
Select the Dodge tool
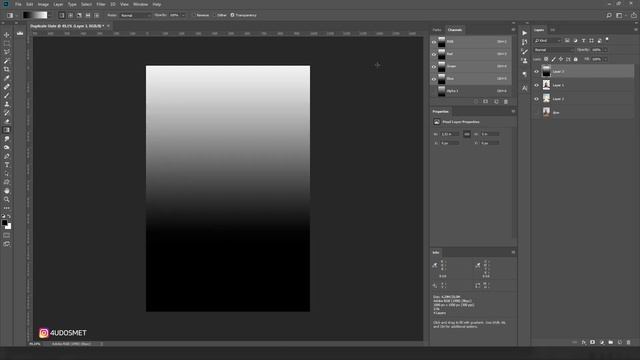point(7,147)
